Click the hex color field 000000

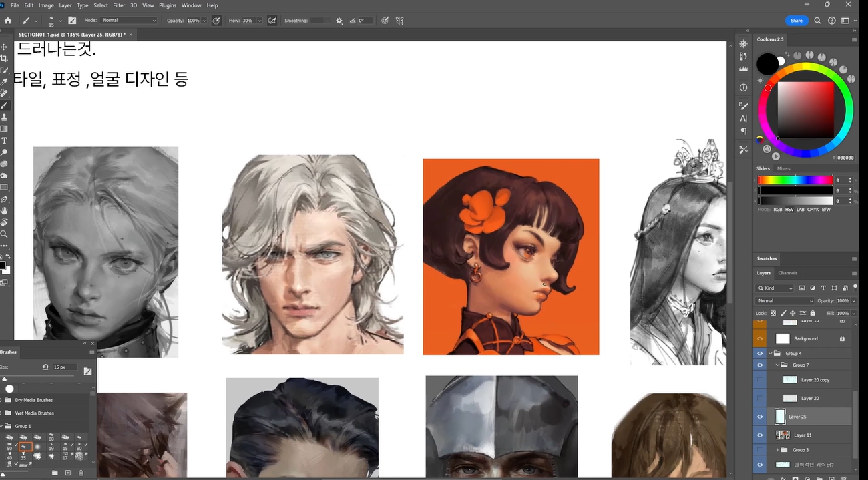pyautogui.click(x=845, y=158)
